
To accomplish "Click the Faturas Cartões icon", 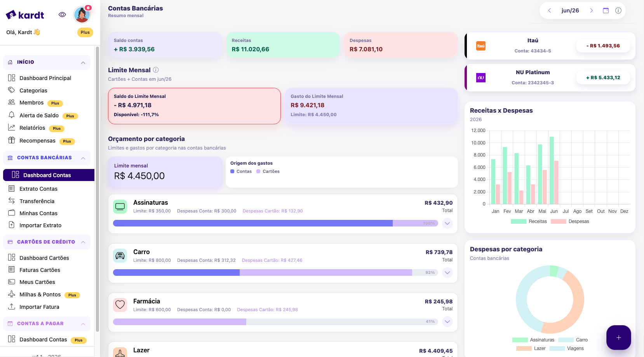I will pos(12,270).
